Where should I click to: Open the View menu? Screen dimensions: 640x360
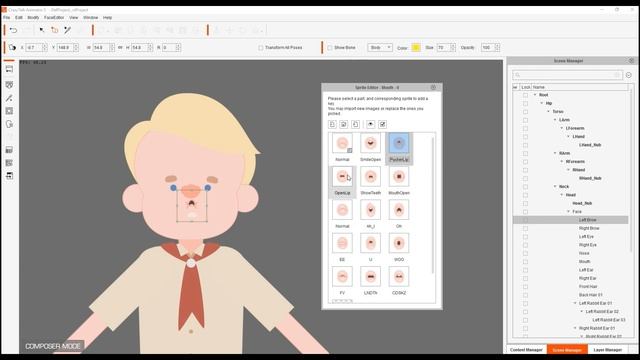coord(73,18)
